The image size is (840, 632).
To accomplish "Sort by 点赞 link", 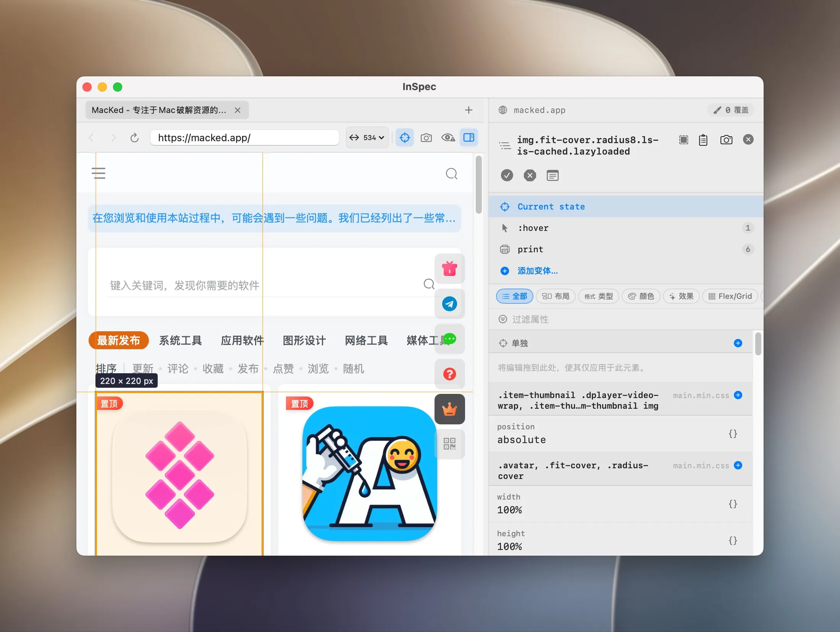I will click(x=283, y=369).
